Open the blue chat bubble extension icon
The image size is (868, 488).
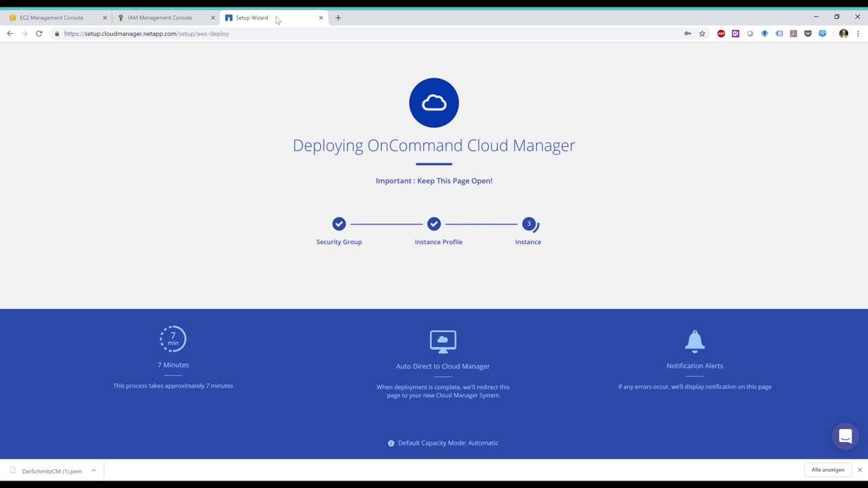click(823, 33)
